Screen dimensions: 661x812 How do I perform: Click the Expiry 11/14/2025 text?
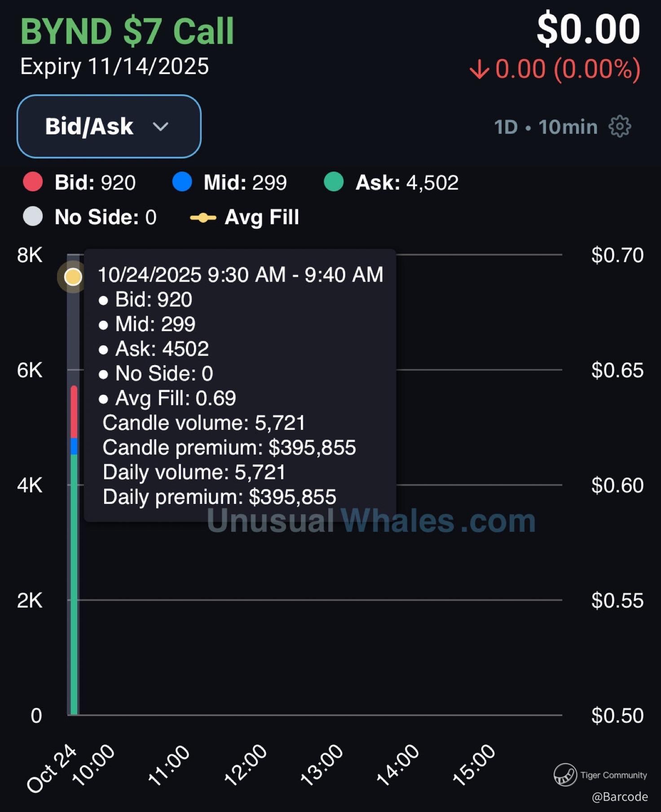(115, 66)
